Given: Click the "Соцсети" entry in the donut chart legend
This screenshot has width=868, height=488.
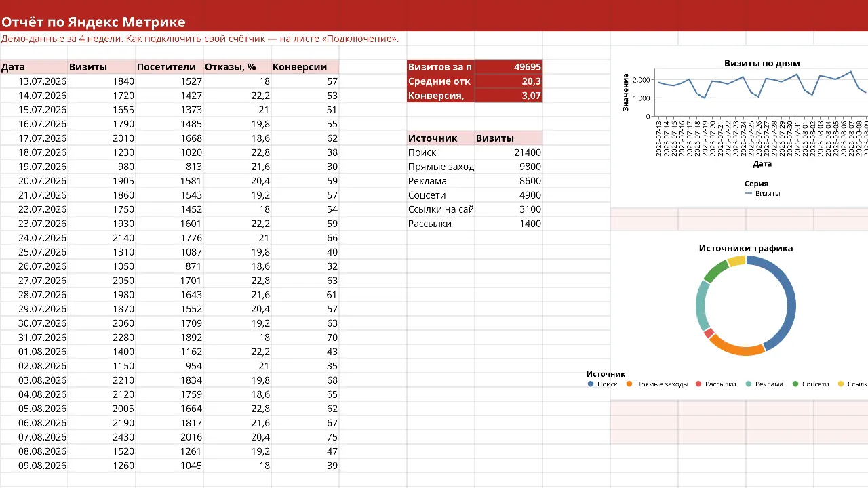Looking at the screenshot, I should pyautogui.click(x=810, y=384).
